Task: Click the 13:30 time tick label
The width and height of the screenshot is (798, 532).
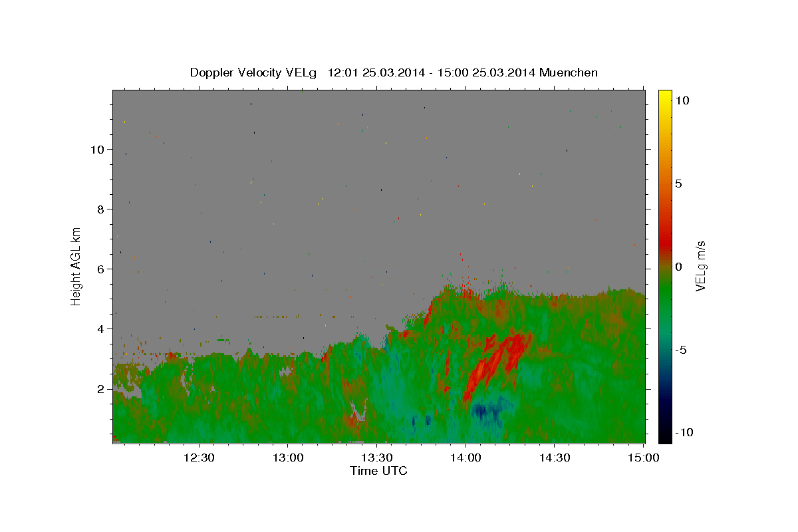Action: 376,458
